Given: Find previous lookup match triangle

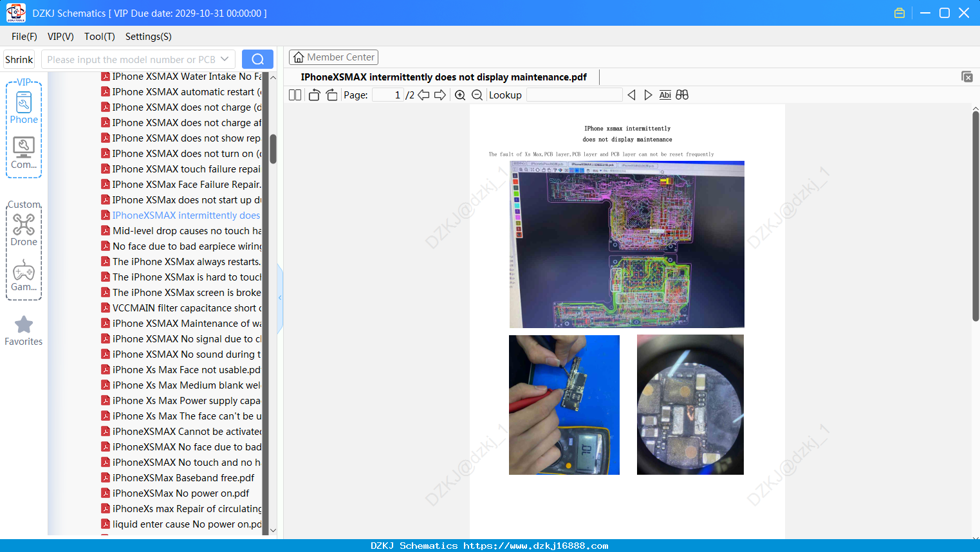Looking at the screenshot, I should point(631,95).
